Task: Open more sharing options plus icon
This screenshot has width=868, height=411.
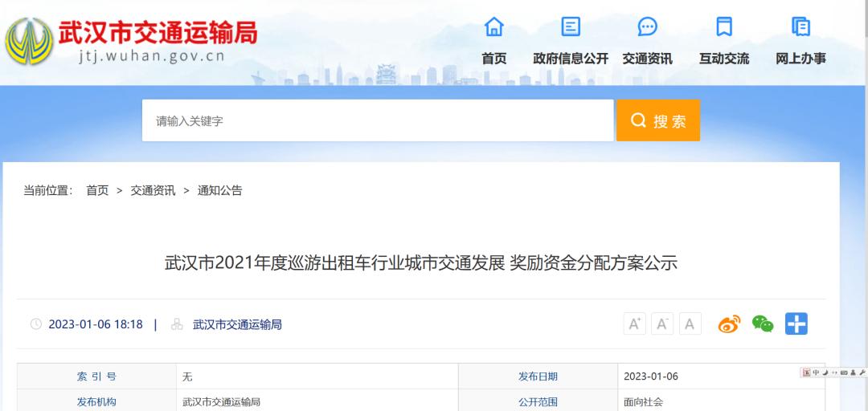Action: pyautogui.click(x=796, y=324)
